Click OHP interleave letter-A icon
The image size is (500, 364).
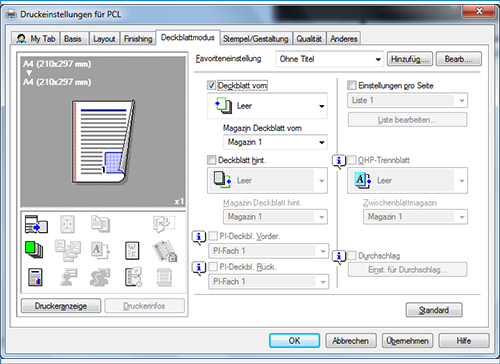coord(363,180)
